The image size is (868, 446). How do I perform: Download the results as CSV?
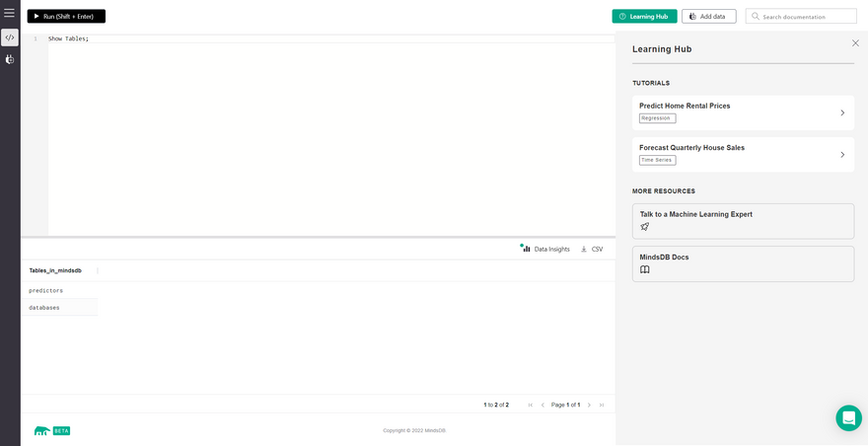tap(592, 249)
